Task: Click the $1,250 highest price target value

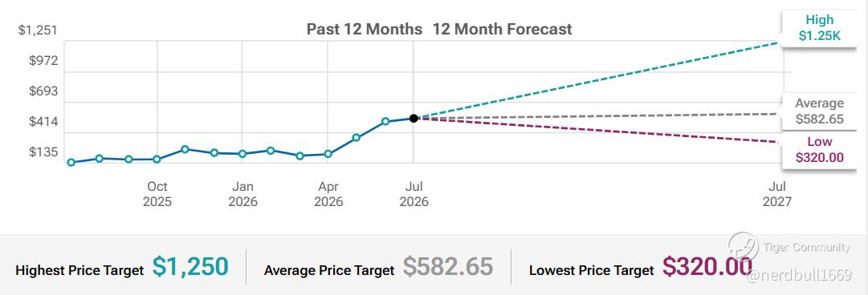Action: 190,267
